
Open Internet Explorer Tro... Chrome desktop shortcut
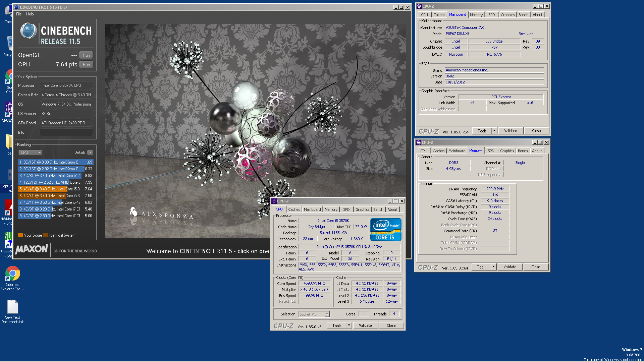pyautogui.click(x=12, y=278)
